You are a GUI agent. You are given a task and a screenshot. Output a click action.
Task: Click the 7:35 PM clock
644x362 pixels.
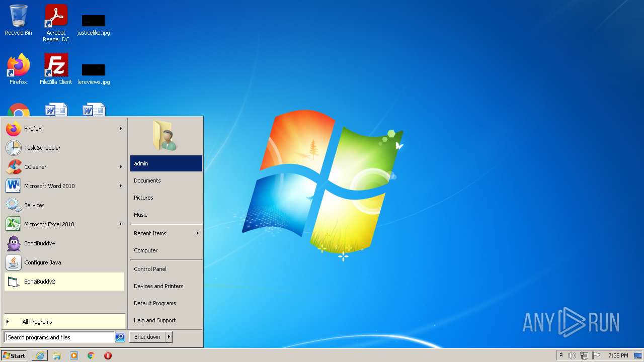click(618, 355)
